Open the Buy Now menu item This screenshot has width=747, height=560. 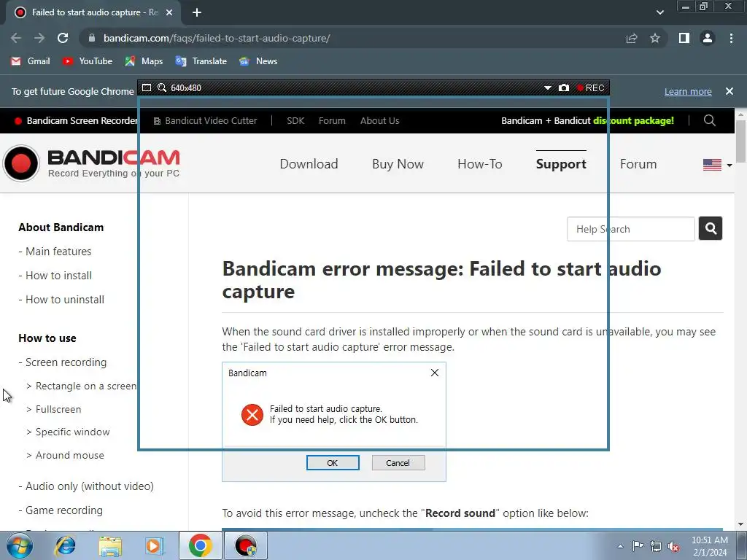pyautogui.click(x=398, y=164)
